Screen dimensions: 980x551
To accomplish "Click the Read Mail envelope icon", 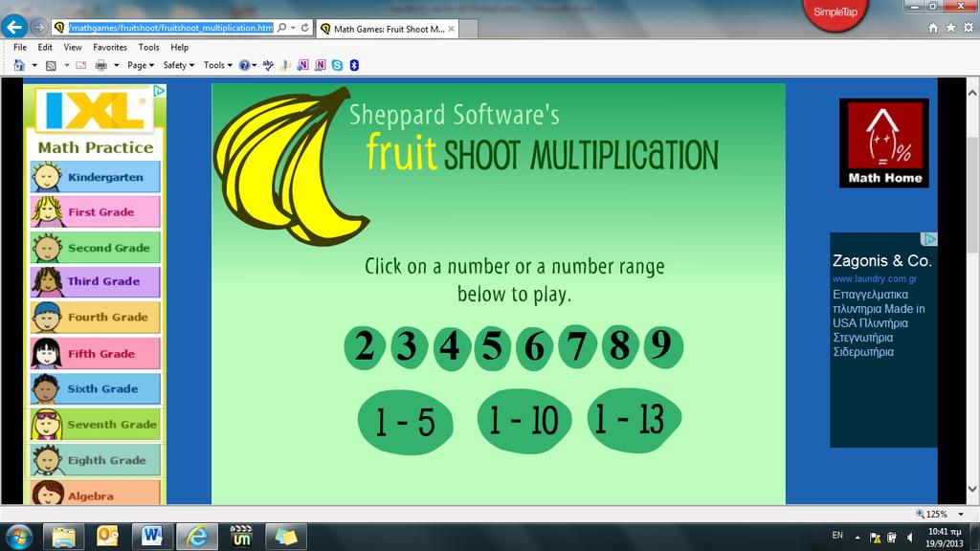I will point(81,65).
